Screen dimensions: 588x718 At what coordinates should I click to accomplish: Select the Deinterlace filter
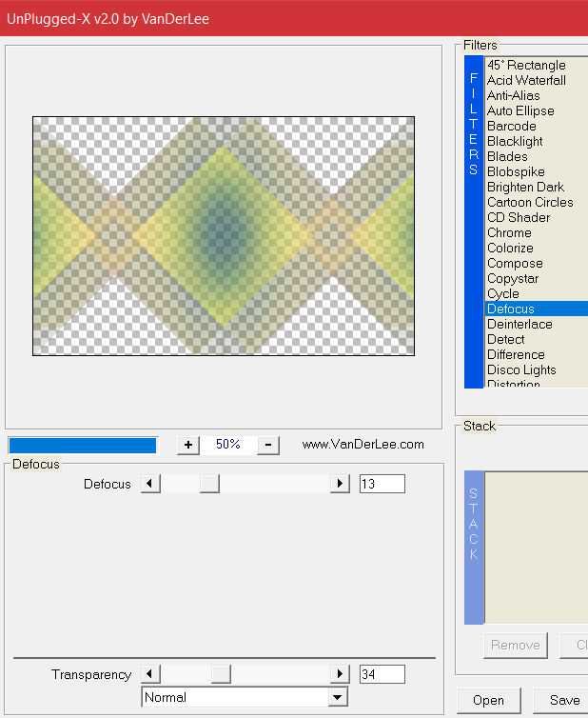coord(519,324)
